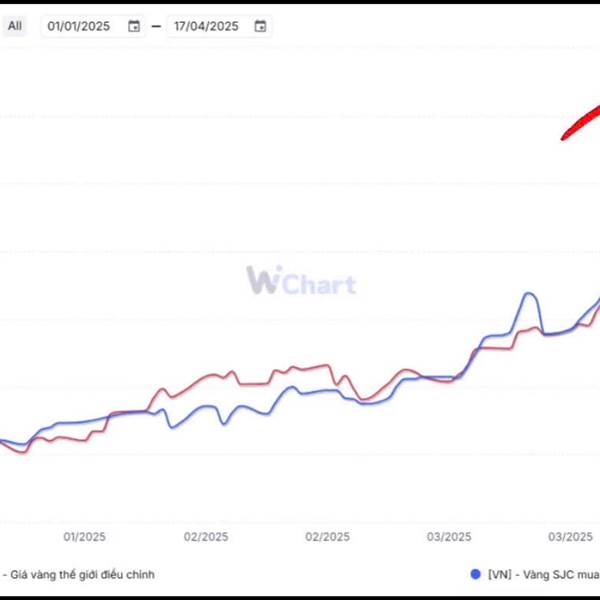Image resolution: width=600 pixels, height=600 pixels.
Task: Select the rightmost 03/2025 axis label
Action: click(x=570, y=537)
